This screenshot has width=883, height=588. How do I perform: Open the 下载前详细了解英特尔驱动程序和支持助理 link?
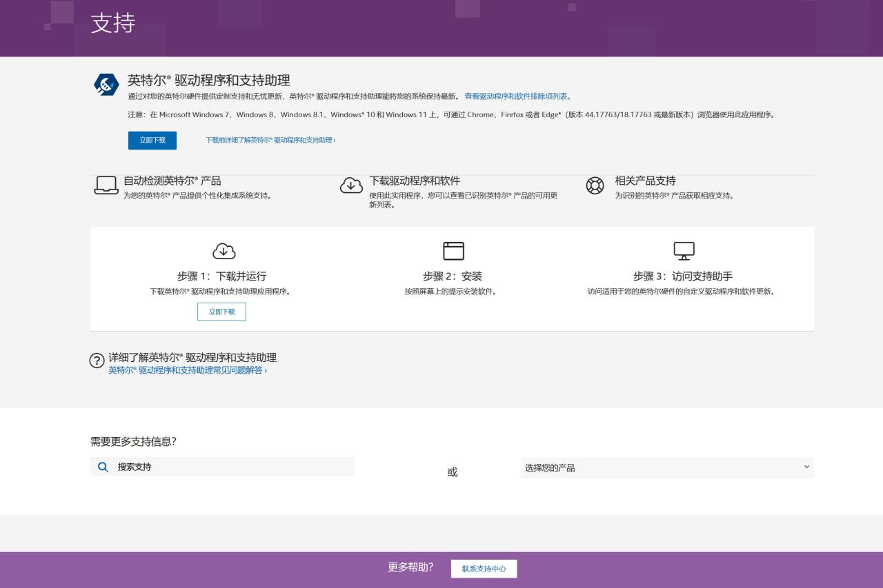[x=271, y=140]
